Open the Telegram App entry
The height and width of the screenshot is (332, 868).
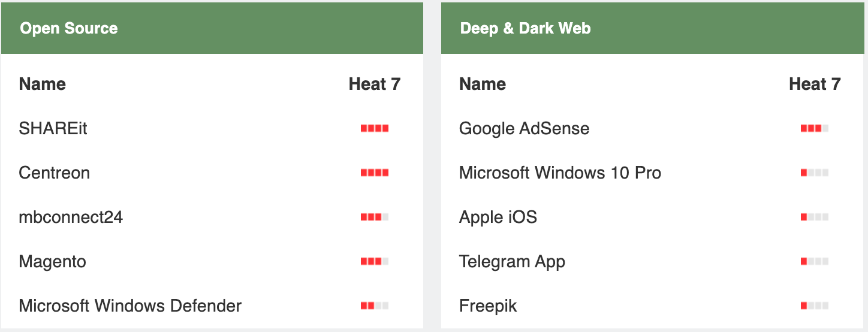click(x=512, y=261)
